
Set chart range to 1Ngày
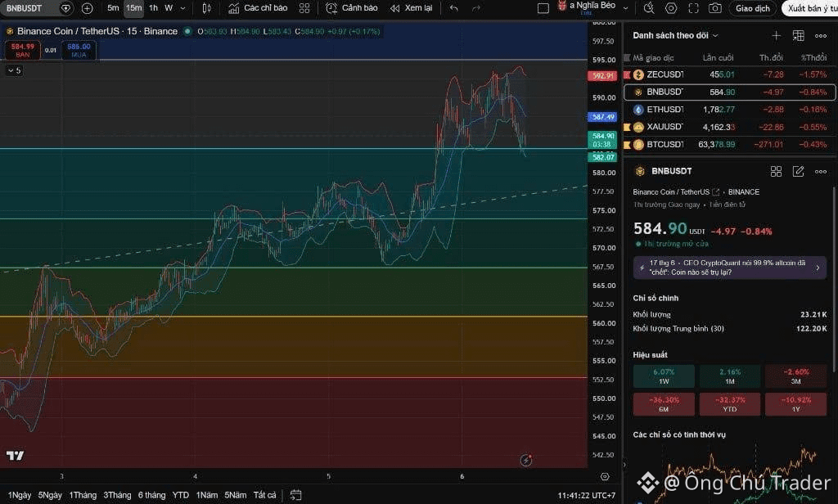pyautogui.click(x=20, y=496)
